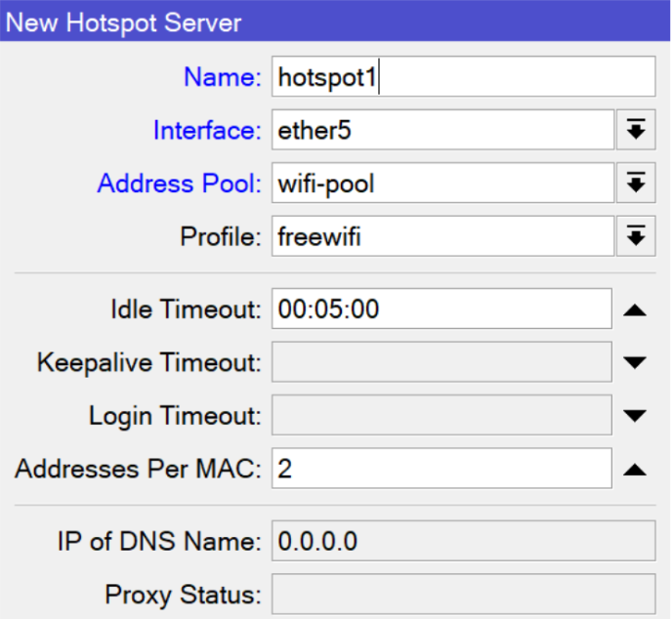Click the Idle Timeout label
Viewport: 672px width, 619px height.
186,309
